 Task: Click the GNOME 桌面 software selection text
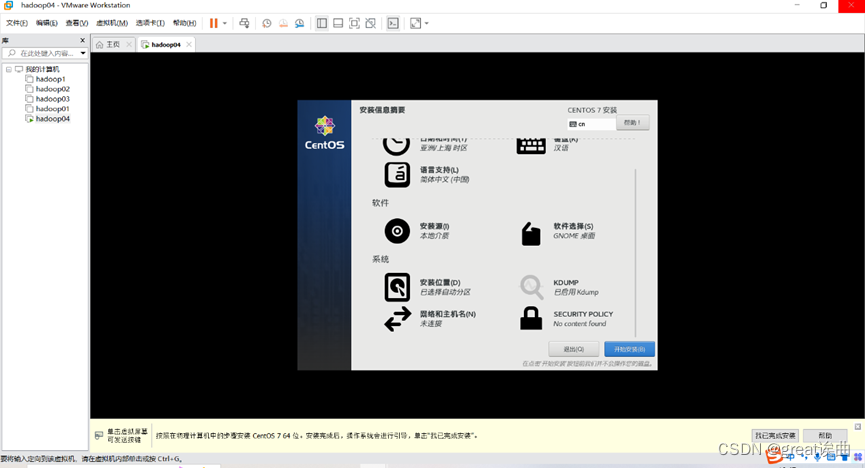pyautogui.click(x=574, y=236)
